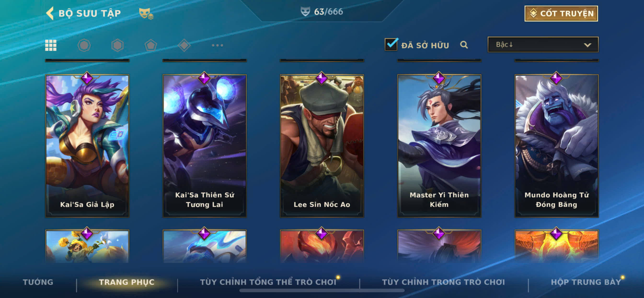Open the Hộp Trưng Bày tab

tap(586, 282)
